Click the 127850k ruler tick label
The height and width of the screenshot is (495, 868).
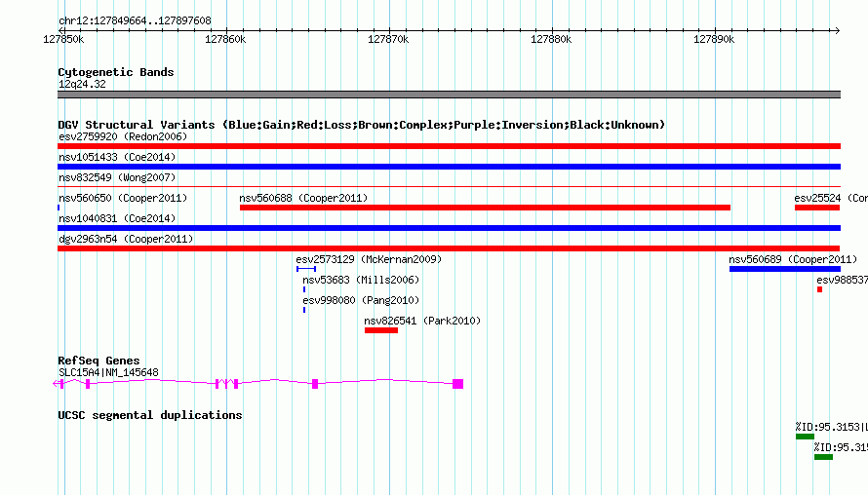pos(63,39)
